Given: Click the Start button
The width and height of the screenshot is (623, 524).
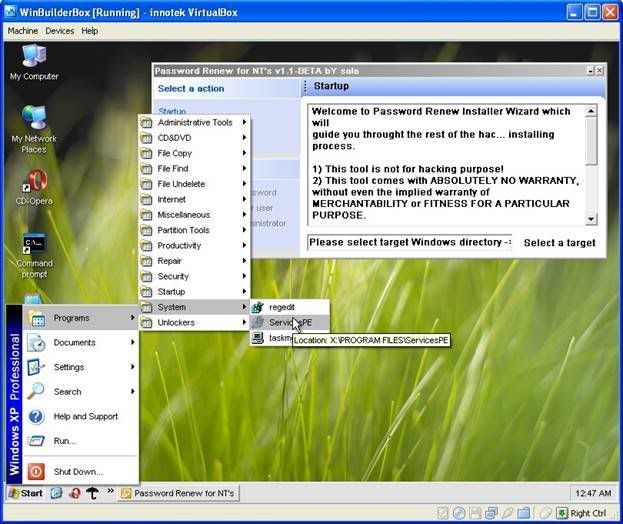Looking at the screenshot, I should click(x=25, y=493).
